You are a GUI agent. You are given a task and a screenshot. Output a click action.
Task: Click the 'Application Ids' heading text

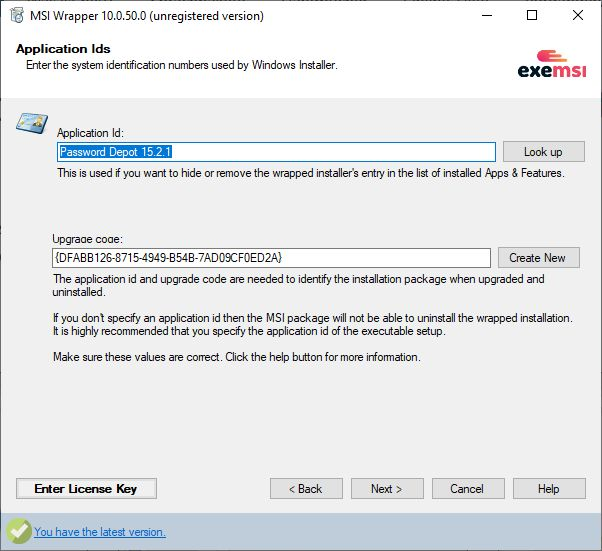pos(63,49)
